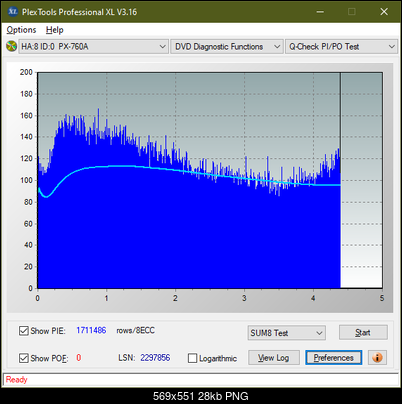Toggle the Show POF checkbox
This screenshot has height=404, width=402.
24,358
